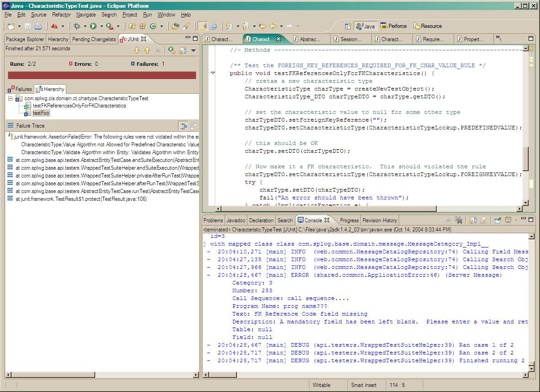Select the testFoo failed test
Viewport: 540px width, 392px height.
point(41,113)
